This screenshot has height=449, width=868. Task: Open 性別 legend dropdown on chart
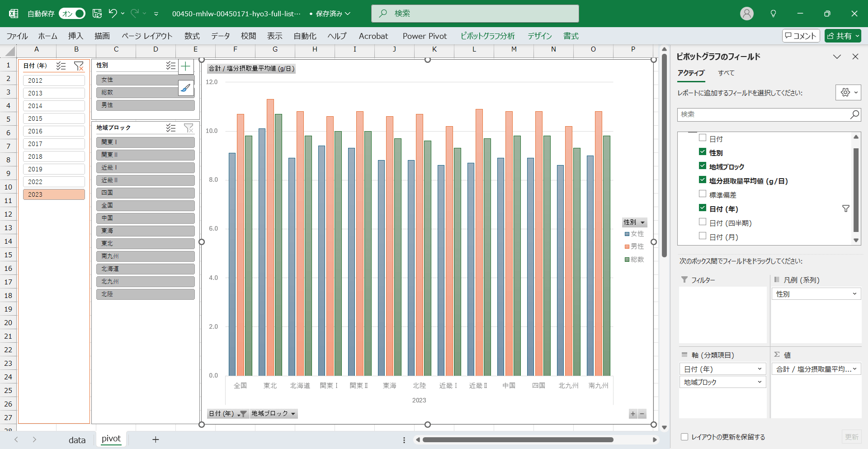[642, 222]
